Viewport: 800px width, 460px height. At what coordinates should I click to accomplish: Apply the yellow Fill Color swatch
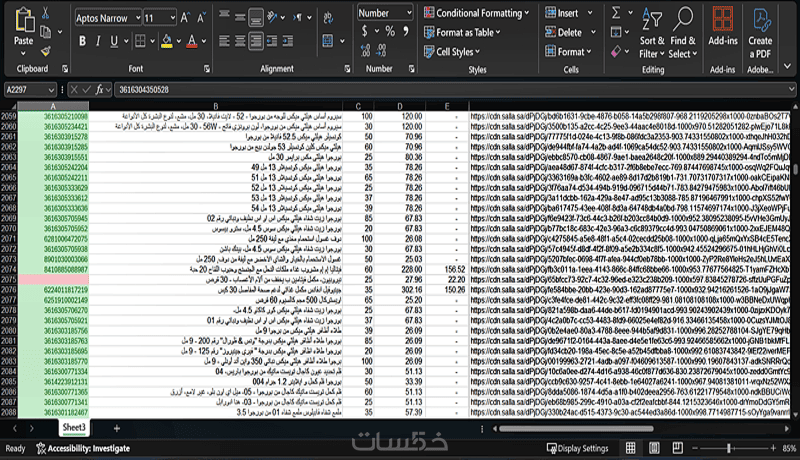(167, 41)
